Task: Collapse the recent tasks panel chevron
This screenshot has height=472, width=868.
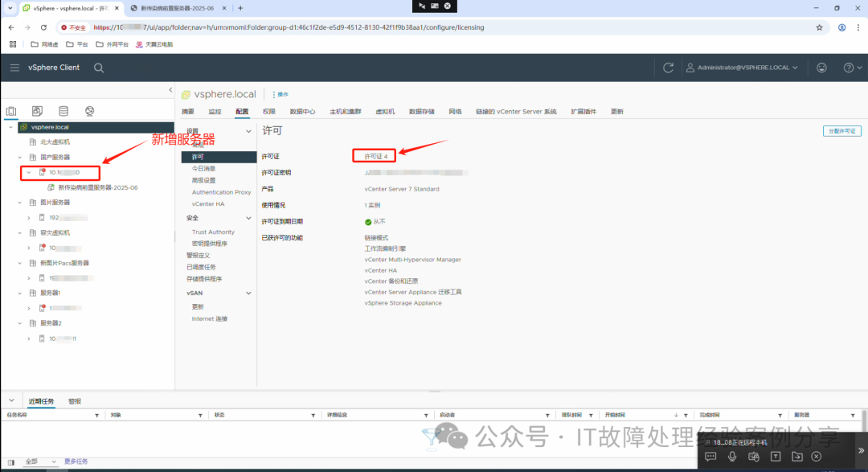Action: coord(11,400)
